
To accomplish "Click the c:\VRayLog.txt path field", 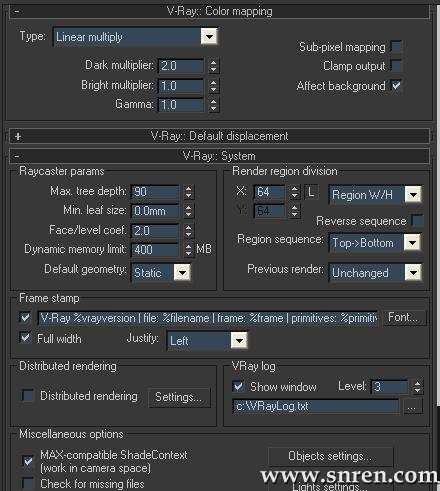I will tap(316, 406).
